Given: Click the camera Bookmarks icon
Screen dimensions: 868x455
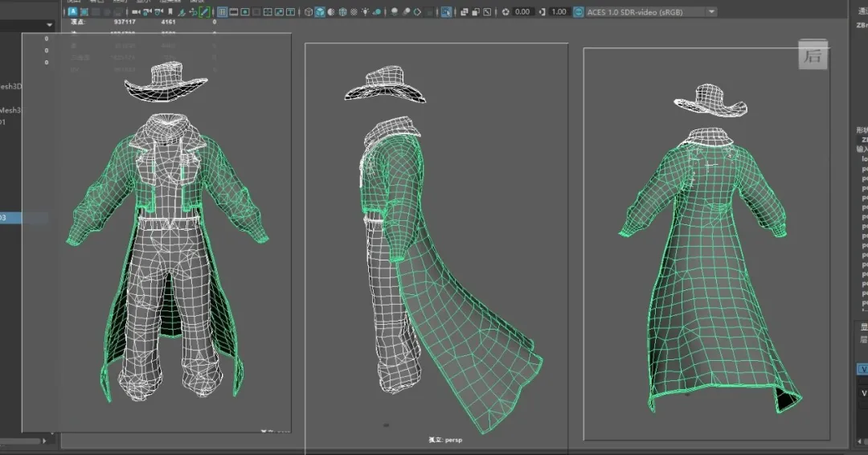Looking at the screenshot, I should tap(170, 11).
